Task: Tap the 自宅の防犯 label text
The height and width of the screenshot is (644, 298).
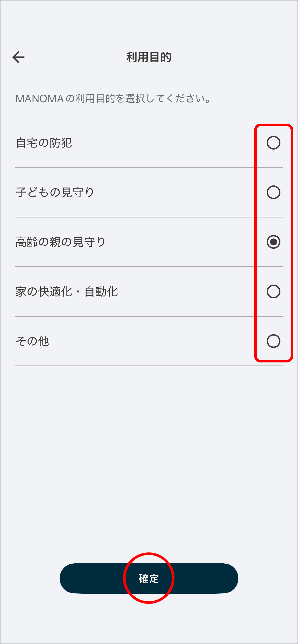Action: click(x=44, y=143)
